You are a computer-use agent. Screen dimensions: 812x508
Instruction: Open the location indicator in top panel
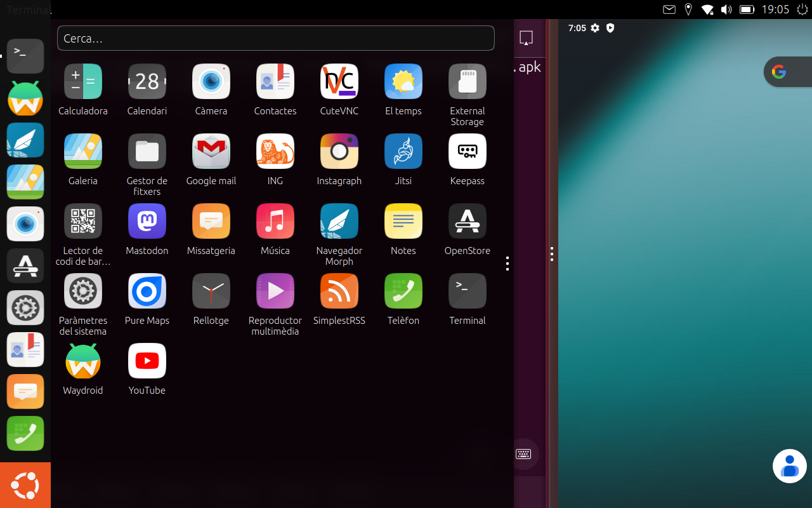point(688,10)
